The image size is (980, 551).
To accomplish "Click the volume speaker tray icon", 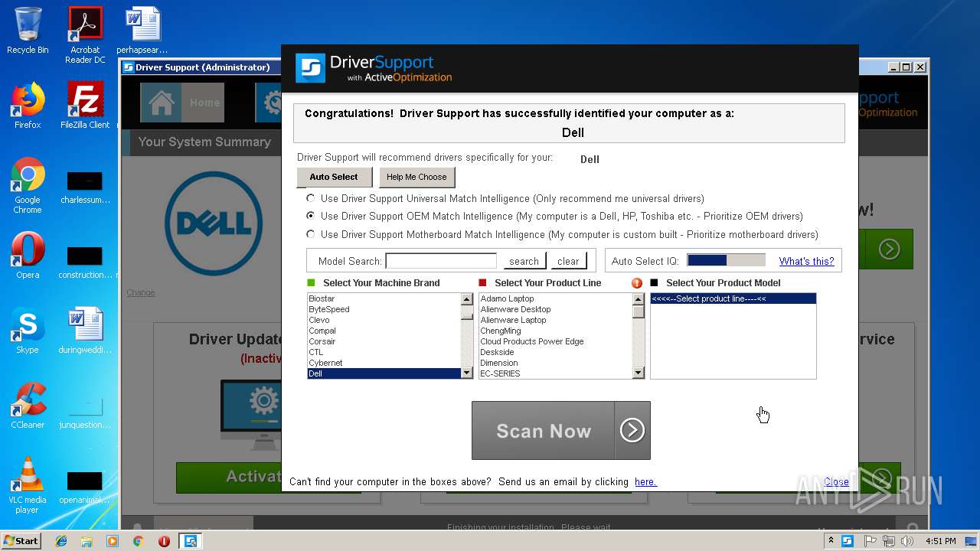I will point(907,541).
